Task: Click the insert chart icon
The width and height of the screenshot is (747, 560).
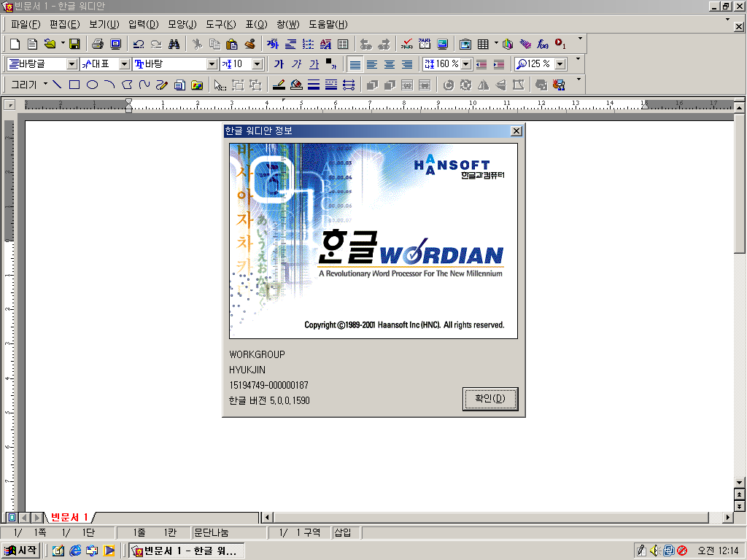Action: 508,44
